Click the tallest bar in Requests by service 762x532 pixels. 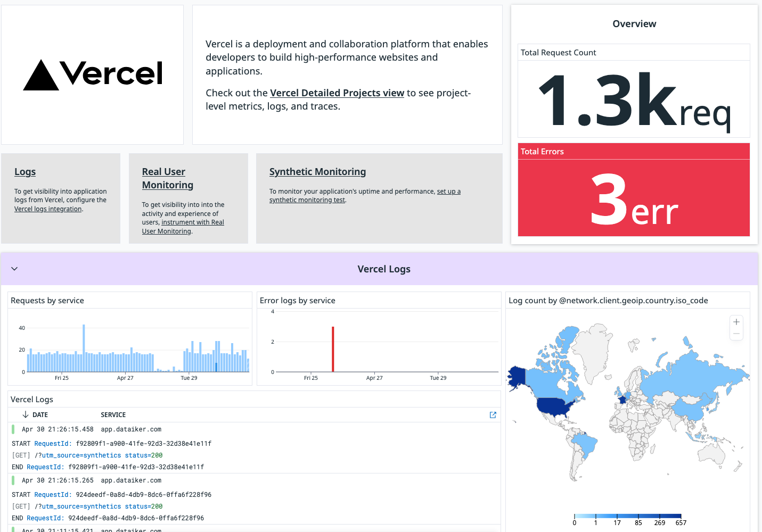(84, 348)
